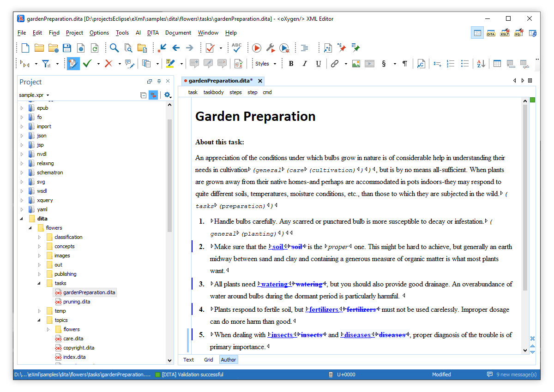Insert a section using § icon
This screenshot has height=392, width=554.
click(384, 64)
